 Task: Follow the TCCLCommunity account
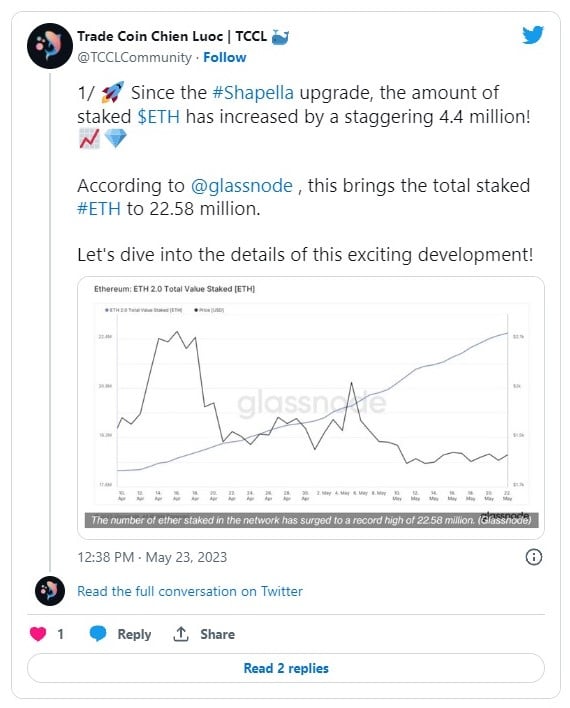224,57
